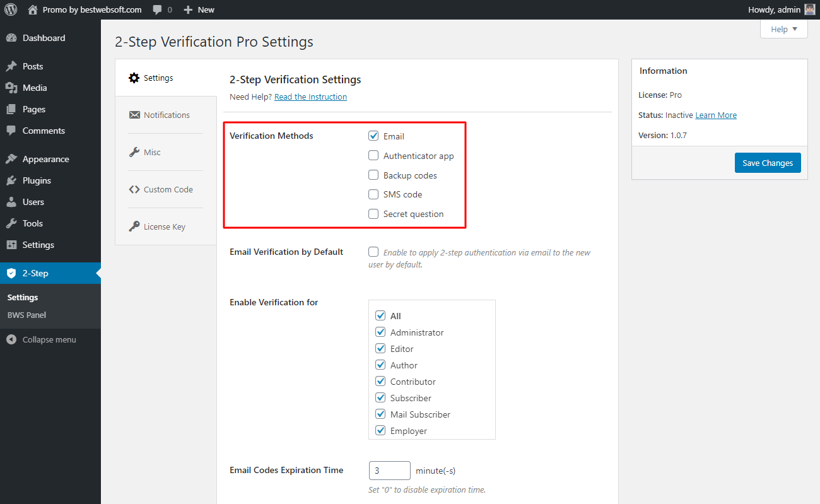
Task: Click the Pages icon in sidebar
Action: tap(11, 109)
